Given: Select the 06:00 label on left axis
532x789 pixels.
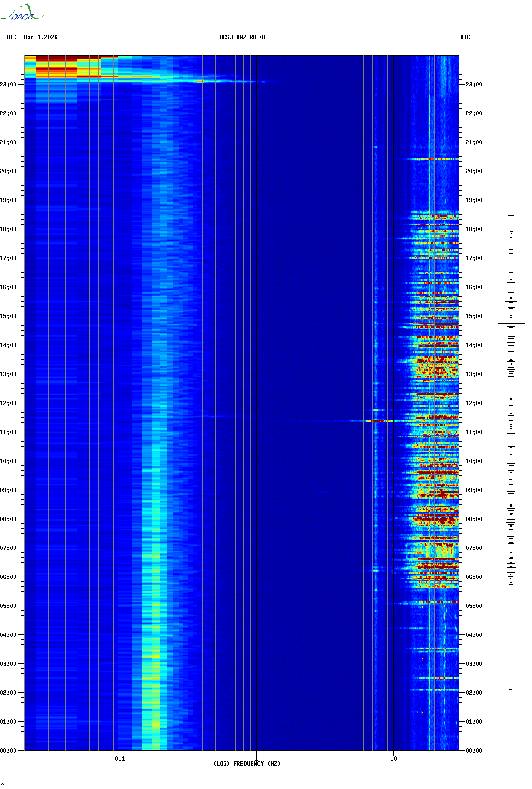Looking at the screenshot, I should coord(9,577).
